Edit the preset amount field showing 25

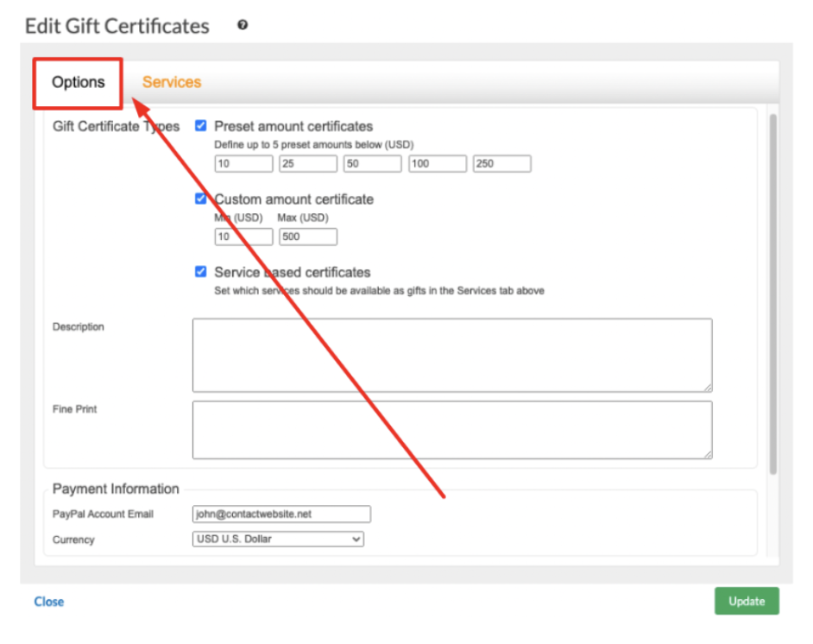(x=308, y=164)
